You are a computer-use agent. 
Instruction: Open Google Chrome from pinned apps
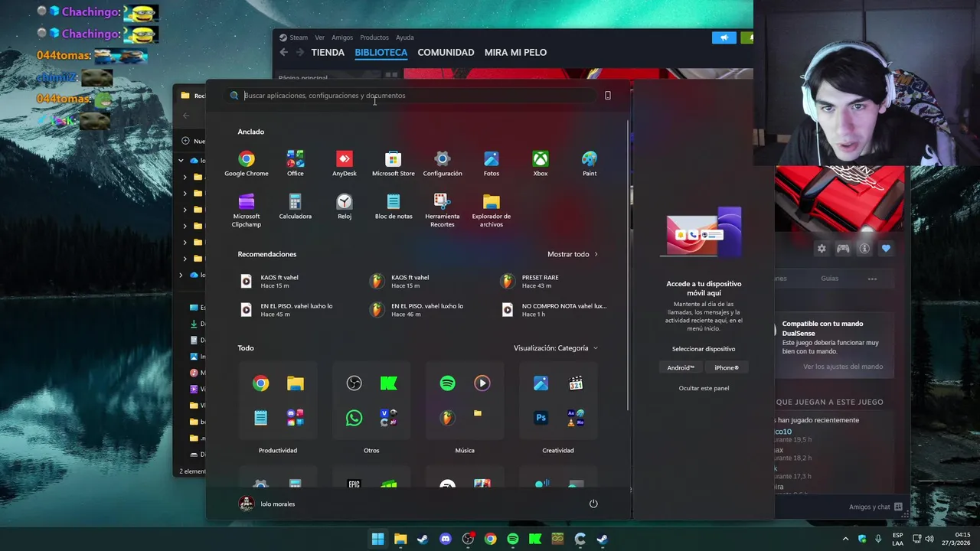(x=247, y=164)
